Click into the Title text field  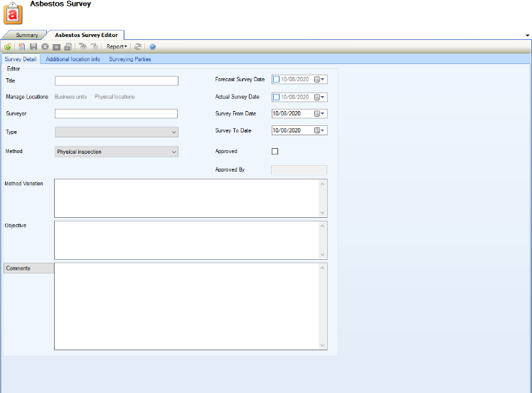[x=116, y=80]
